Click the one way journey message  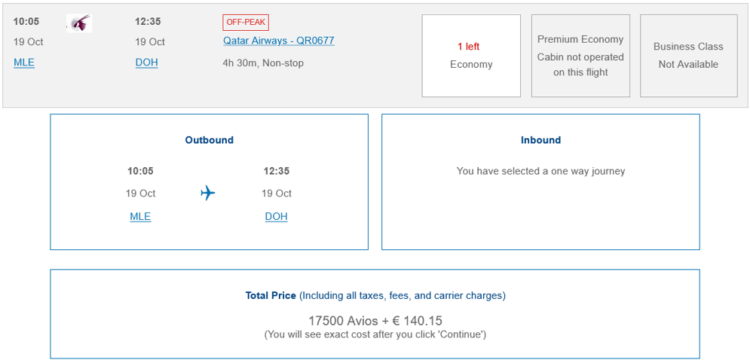540,171
